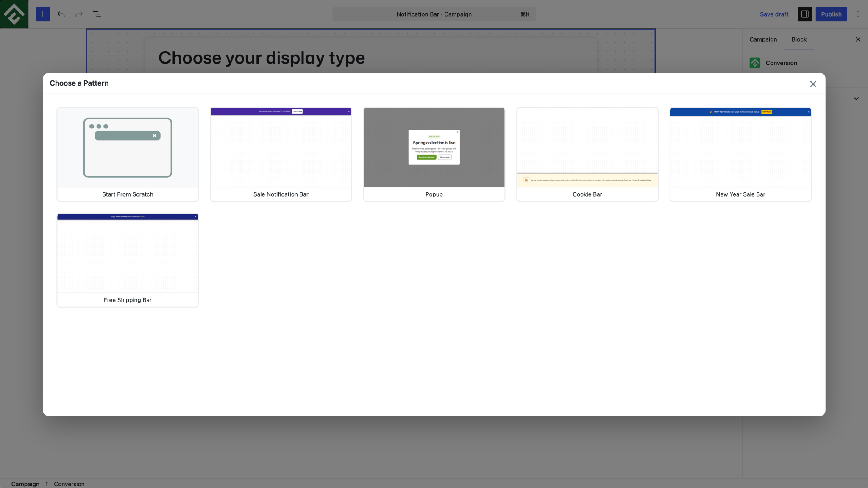The height and width of the screenshot is (488, 868).
Task: Switch to the Block tab
Action: point(799,39)
